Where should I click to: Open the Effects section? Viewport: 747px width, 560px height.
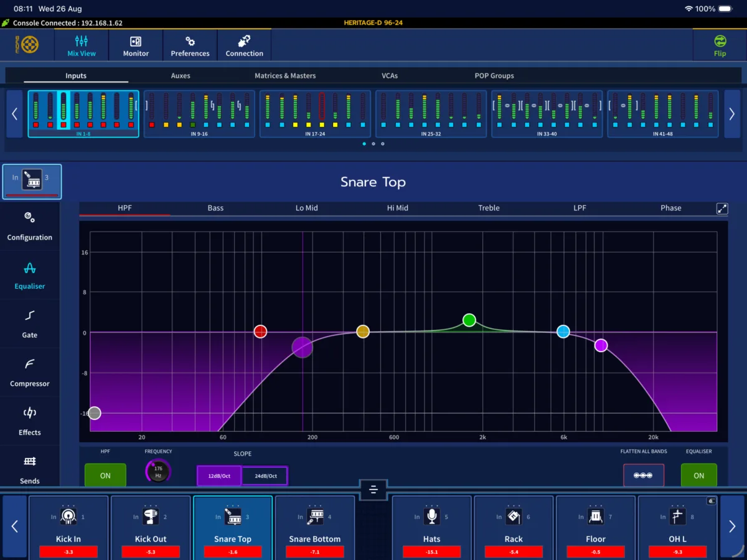point(30,421)
